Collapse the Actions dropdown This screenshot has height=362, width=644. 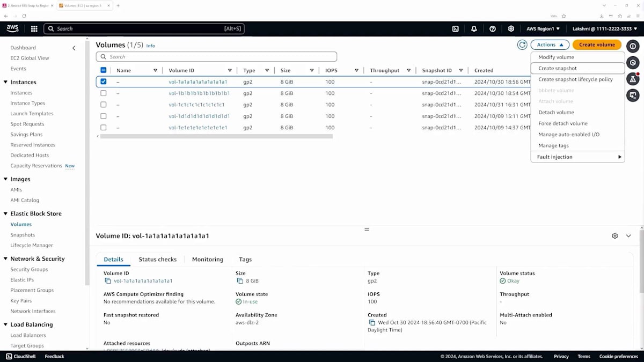pos(550,45)
